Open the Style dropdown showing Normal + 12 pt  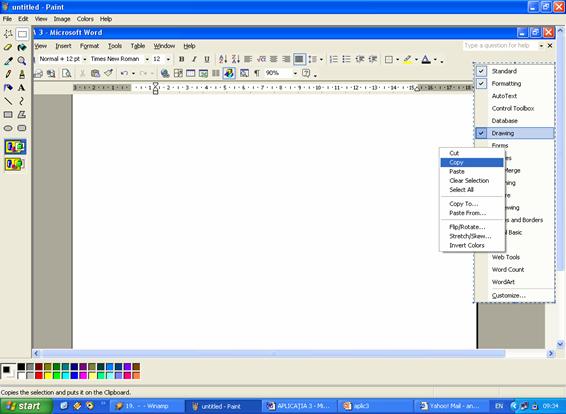[84, 59]
